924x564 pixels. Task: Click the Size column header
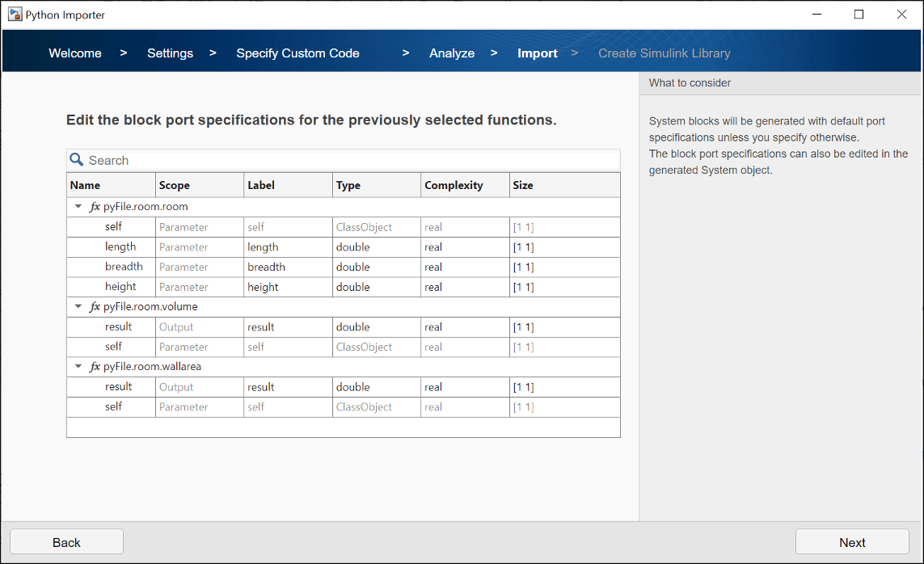pyautogui.click(x=564, y=185)
